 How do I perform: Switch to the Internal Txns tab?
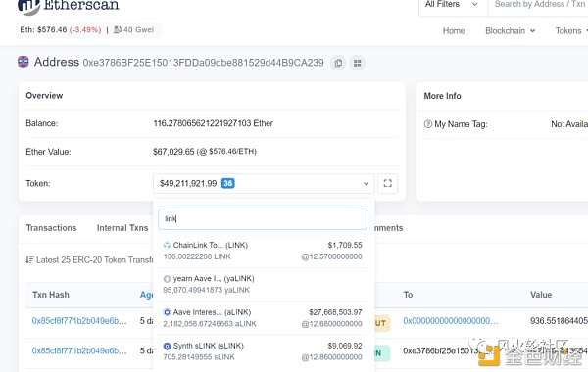[x=122, y=228]
